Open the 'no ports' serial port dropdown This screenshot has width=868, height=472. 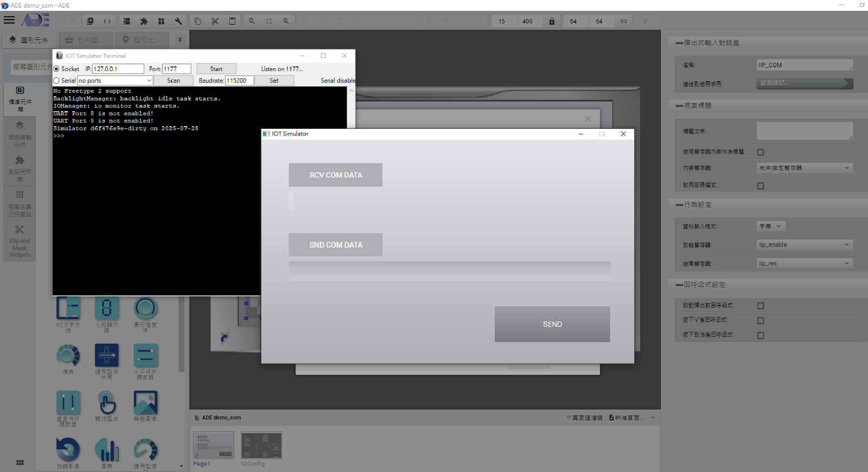(x=115, y=80)
